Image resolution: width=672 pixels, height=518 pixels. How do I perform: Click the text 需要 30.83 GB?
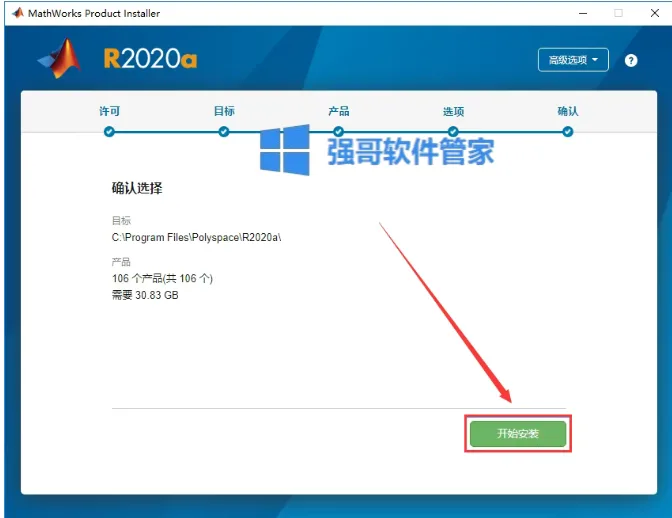click(x=145, y=295)
